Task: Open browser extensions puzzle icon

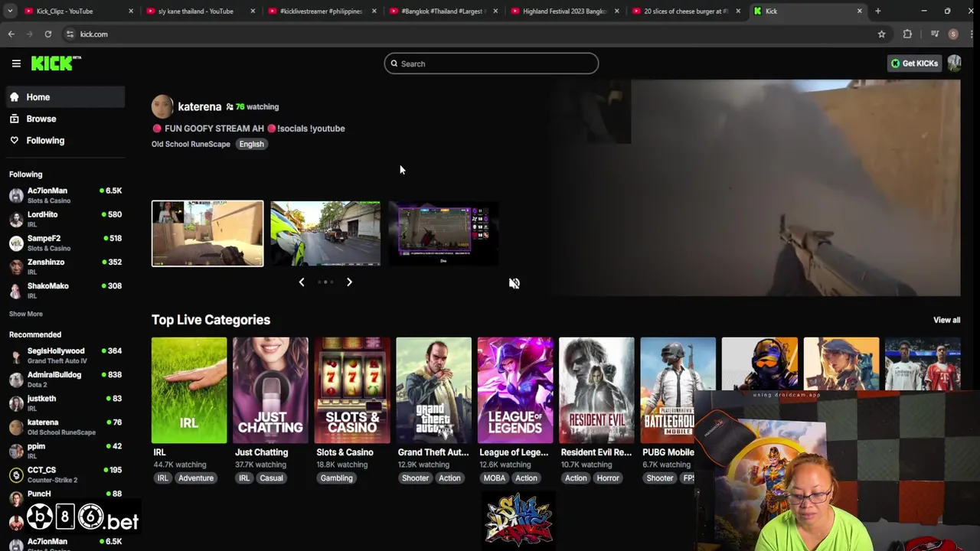Action: coord(907,34)
